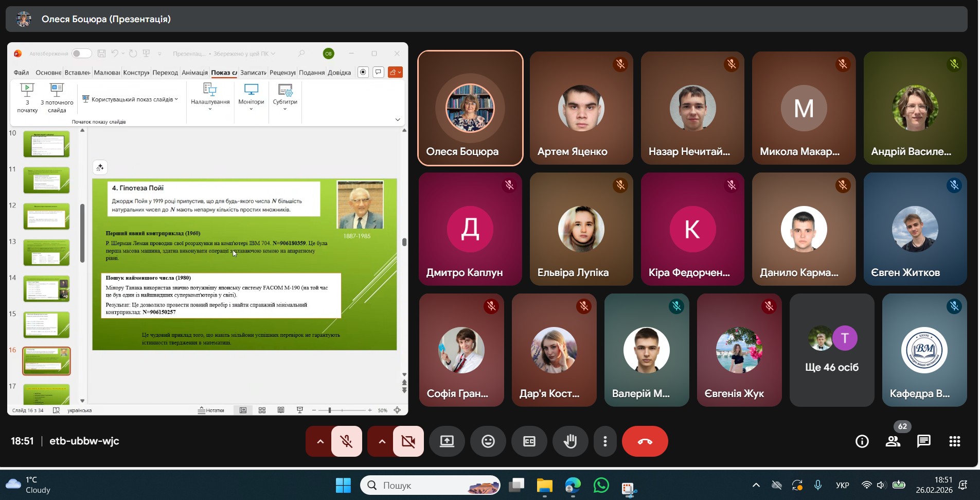The image size is (980, 500).
Task: Open WhatsApp from the taskbar
Action: (x=601, y=486)
